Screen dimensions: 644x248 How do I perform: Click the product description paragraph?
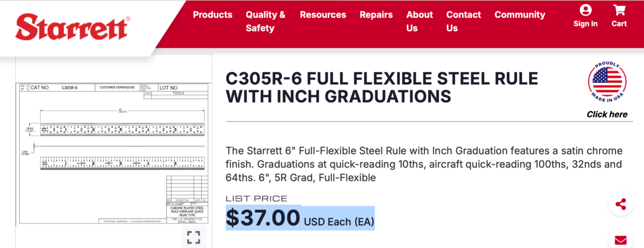click(x=423, y=164)
